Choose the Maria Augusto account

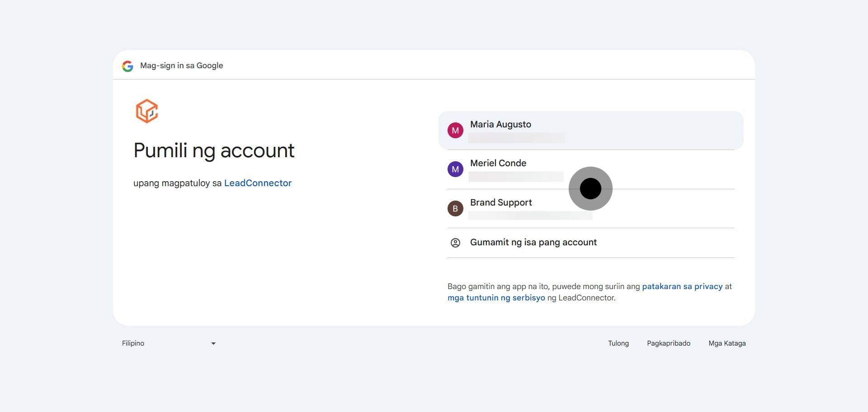coord(591,131)
